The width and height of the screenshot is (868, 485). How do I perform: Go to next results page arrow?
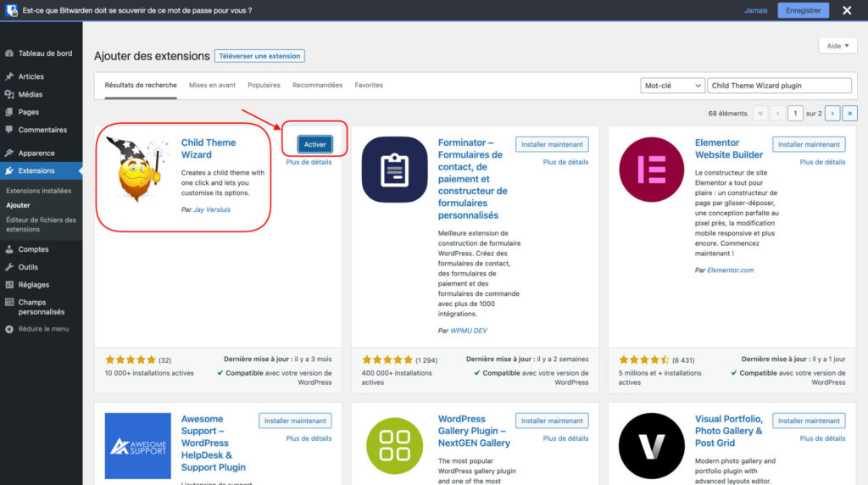pyautogui.click(x=832, y=113)
